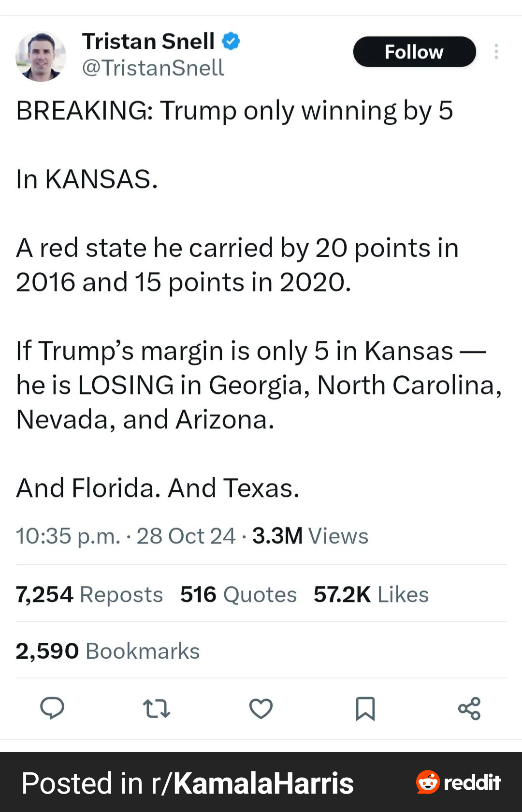Repost the tweet via retweet icon
522x812 pixels.
157,709
